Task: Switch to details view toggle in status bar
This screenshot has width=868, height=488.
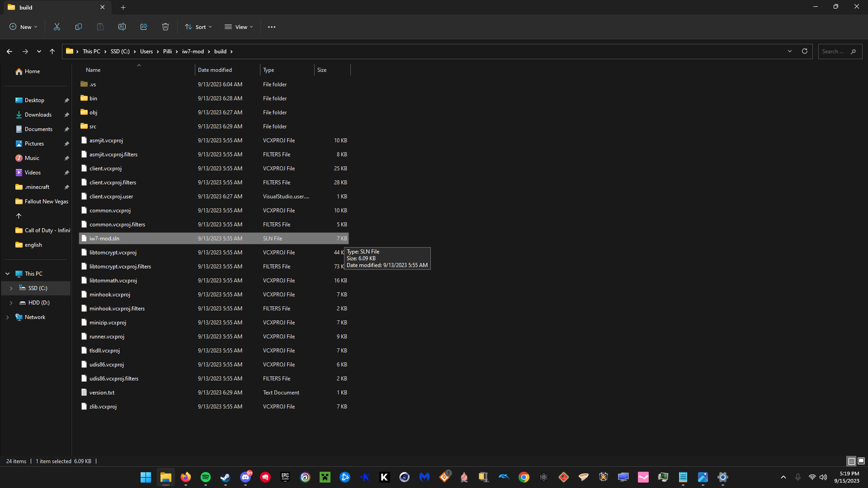Action: tap(851, 461)
